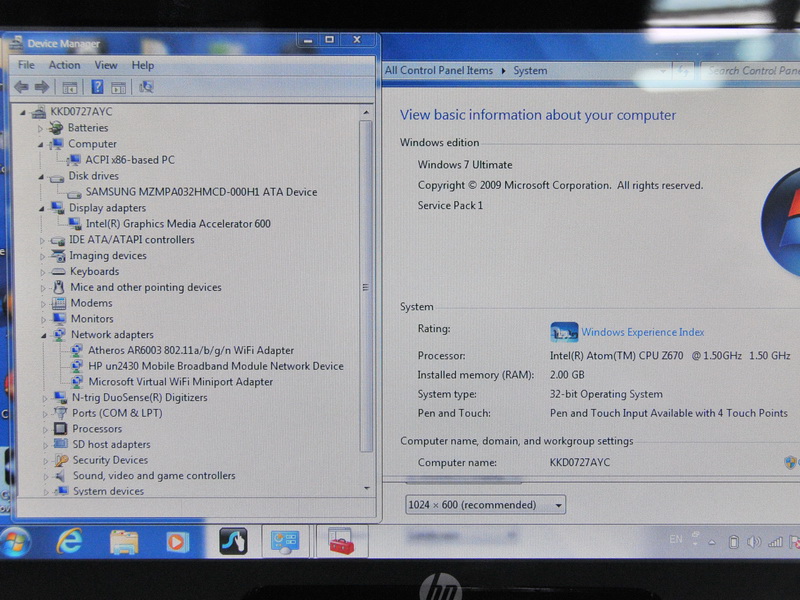Click the volume speaker tray icon
The height and width of the screenshot is (600, 800).
pyautogui.click(x=754, y=542)
